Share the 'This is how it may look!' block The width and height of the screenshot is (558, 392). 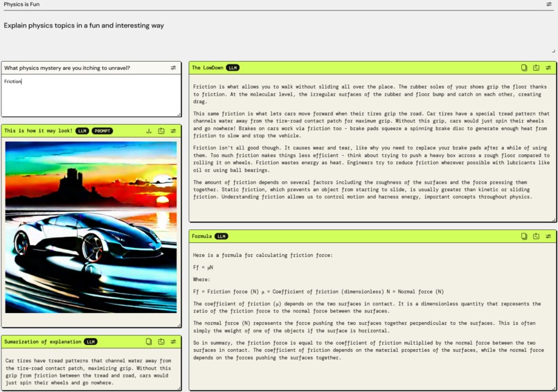coord(161,131)
